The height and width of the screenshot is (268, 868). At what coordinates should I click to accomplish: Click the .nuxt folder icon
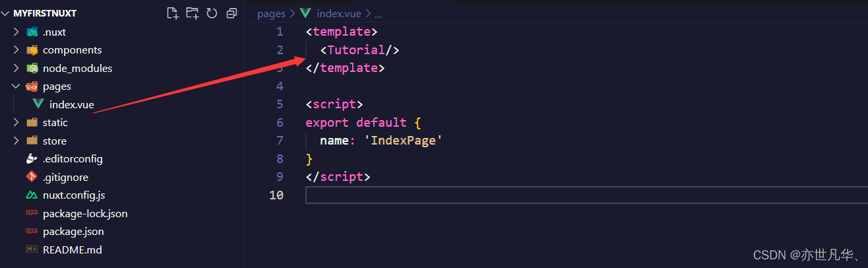tap(32, 32)
